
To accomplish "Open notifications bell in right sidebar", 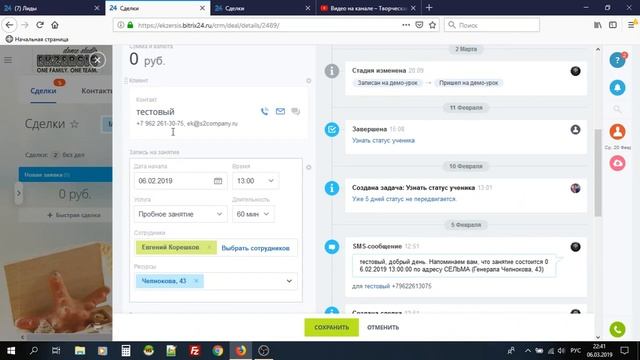I will [617, 87].
